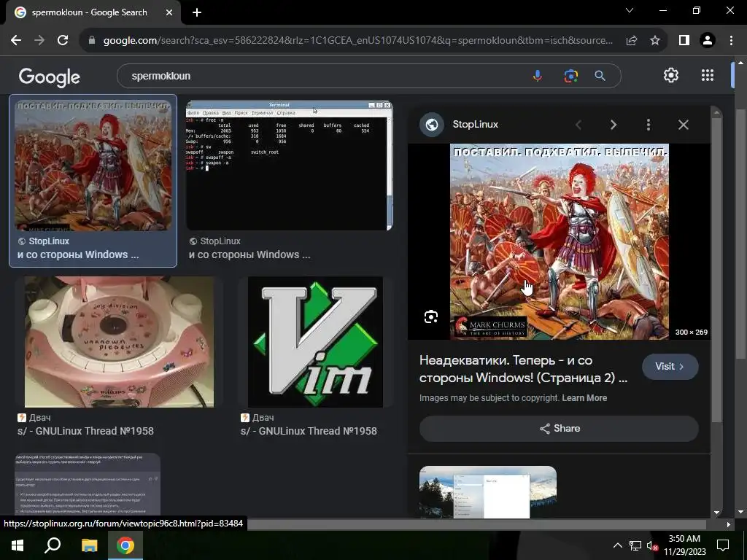Open File Explorer from taskbar
This screenshot has width=747, height=560.
(x=89, y=545)
